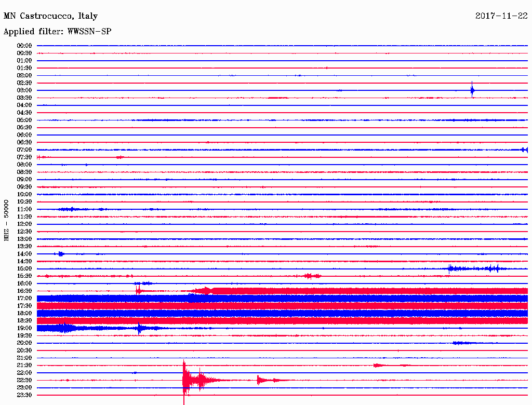Click the 'HHZ - 50000' axis label

click(6, 220)
